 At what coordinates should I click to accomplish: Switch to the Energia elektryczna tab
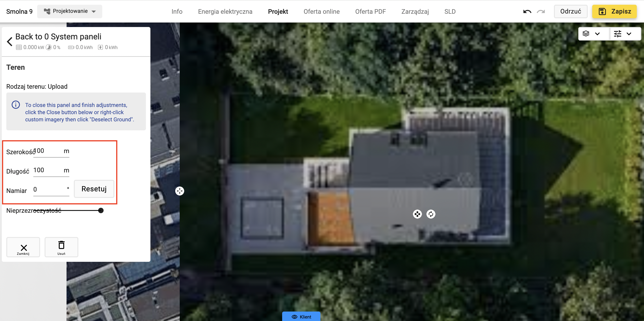pyautogui.click(x=225, y=11)
